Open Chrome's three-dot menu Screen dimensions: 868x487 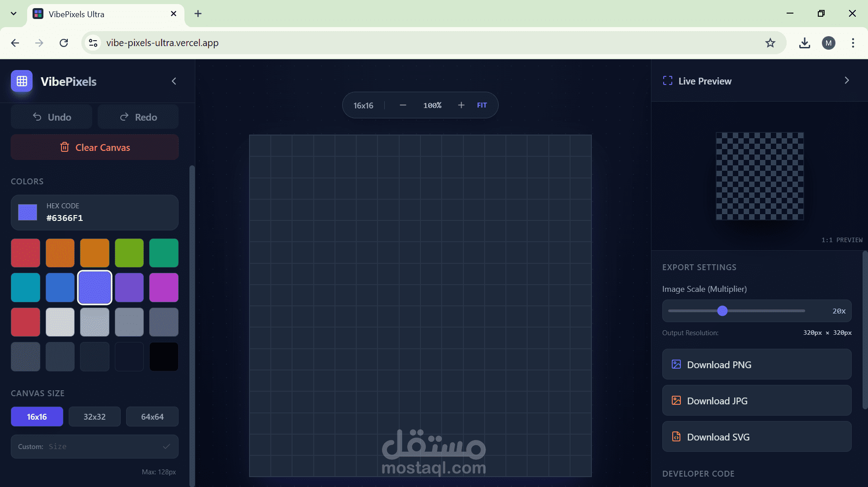point(853,42)
